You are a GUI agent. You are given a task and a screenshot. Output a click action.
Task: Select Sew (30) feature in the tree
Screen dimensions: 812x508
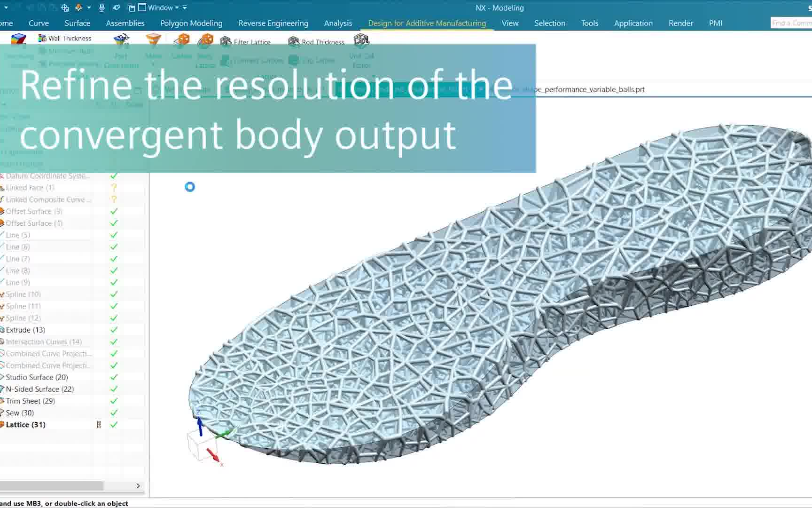pos(20,413)
